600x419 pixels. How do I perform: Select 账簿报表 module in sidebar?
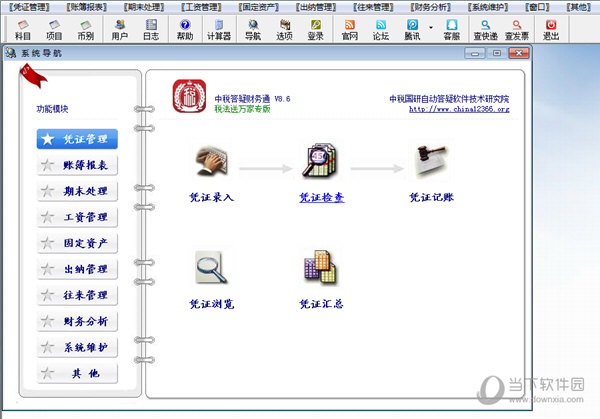point(77,165)
